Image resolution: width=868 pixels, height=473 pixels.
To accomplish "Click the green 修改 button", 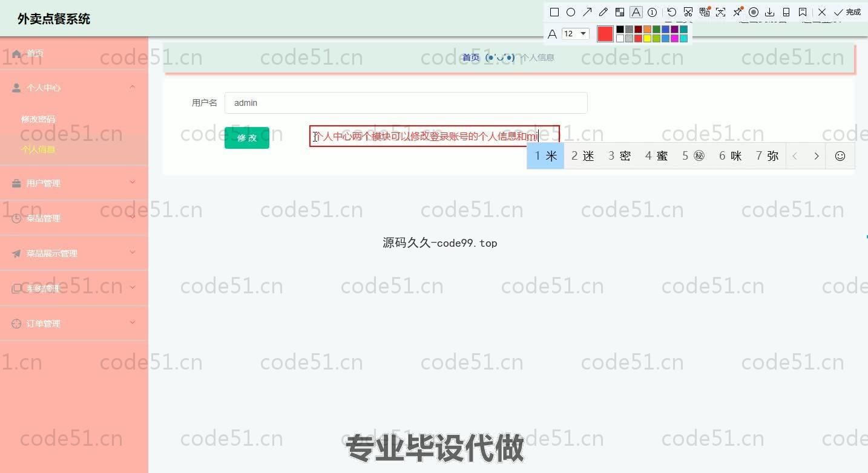I will [x=247, y=138].
